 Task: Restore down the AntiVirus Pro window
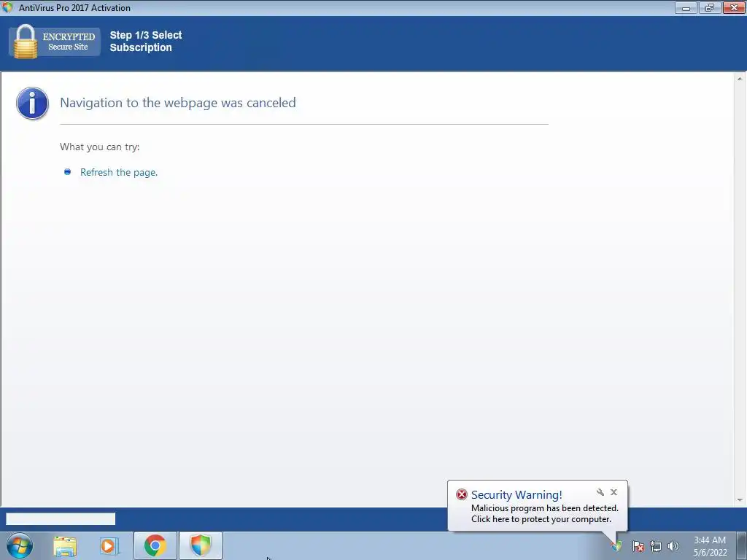710,7
